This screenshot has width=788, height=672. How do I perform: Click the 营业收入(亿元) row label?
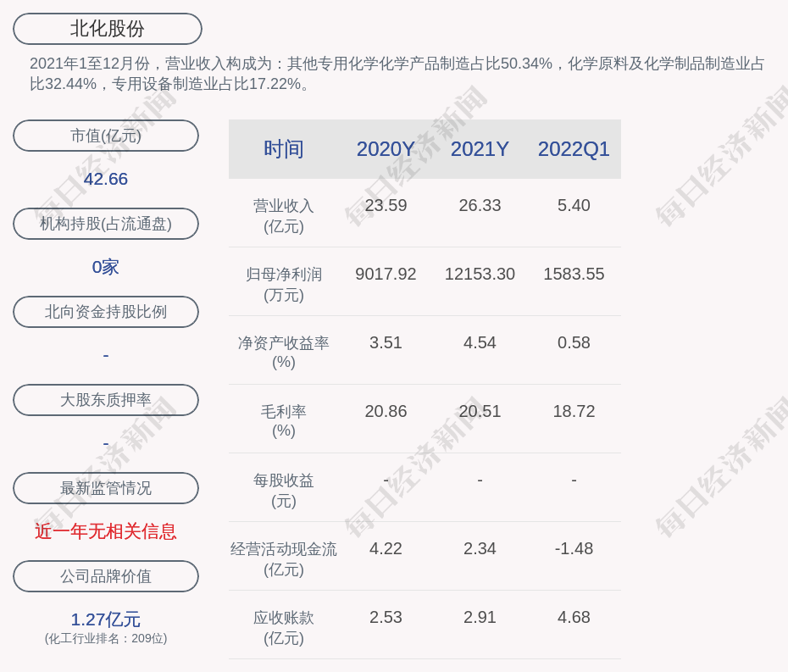[284, 216]
